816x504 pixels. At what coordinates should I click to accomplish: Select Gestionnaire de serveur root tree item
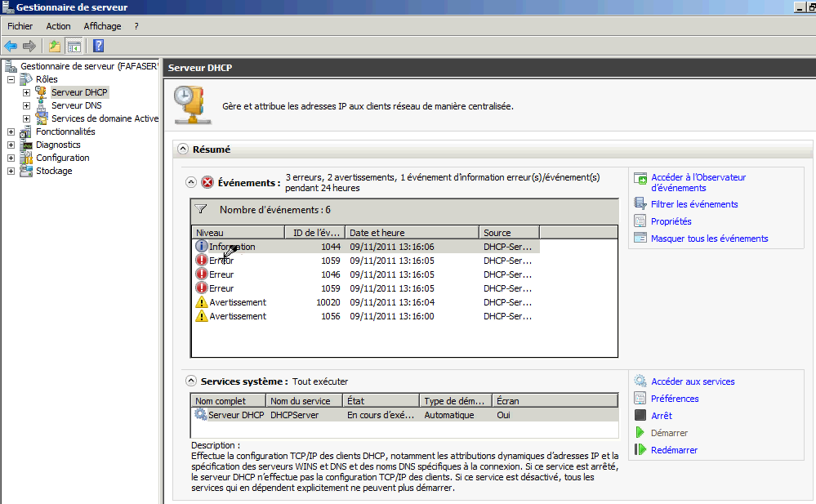click(89, 66)
